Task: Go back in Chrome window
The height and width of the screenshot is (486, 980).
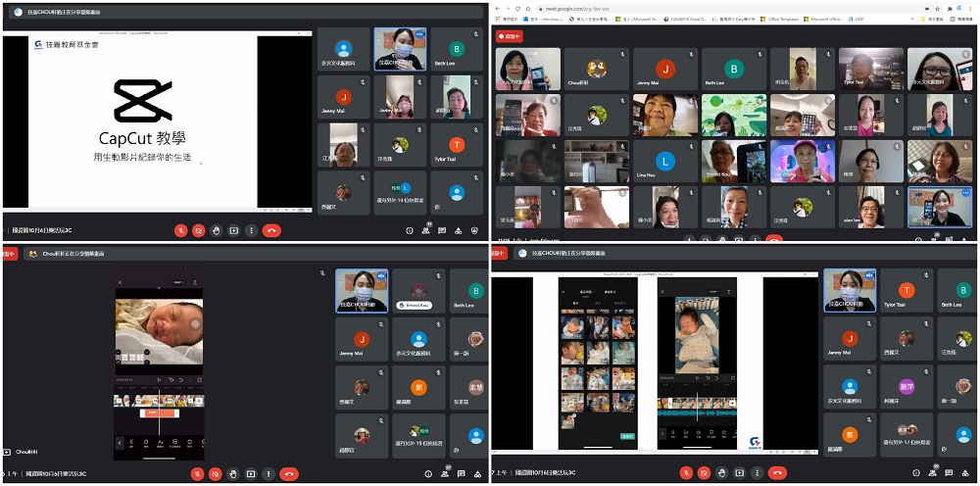Action: (x=498, y=9)
